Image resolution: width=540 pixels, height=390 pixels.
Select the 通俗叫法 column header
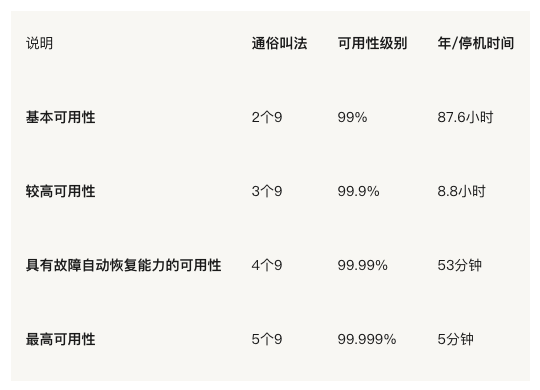(x=279, y=43)
